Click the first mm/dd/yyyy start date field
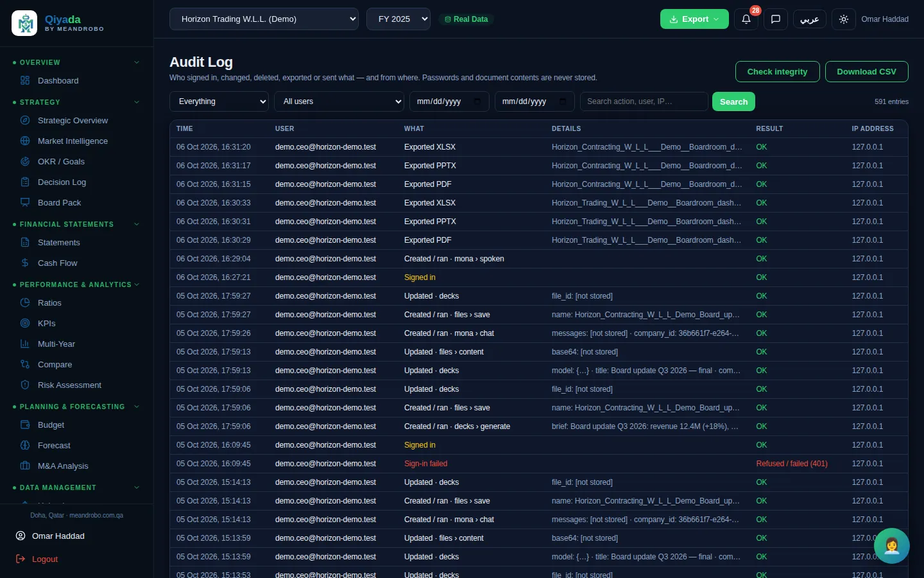The width and height of the screenshot is (924, 578). coord(449,101)
